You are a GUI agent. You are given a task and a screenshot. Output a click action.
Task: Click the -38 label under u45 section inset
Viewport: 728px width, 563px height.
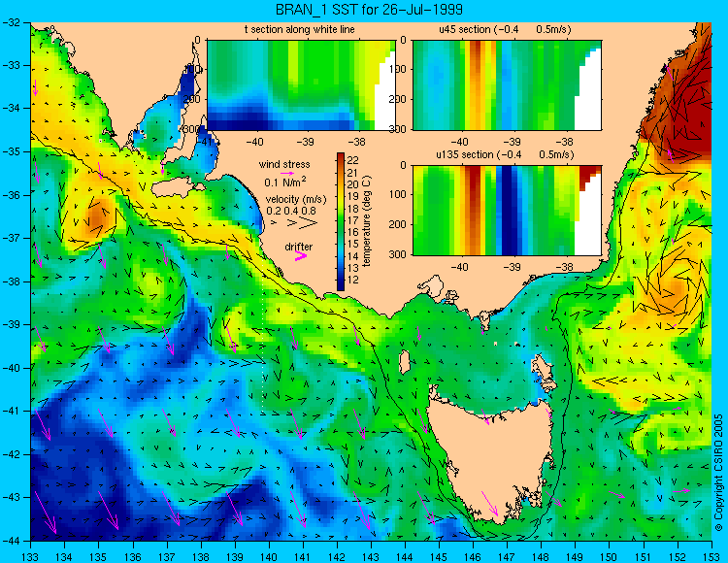(564, 142)
